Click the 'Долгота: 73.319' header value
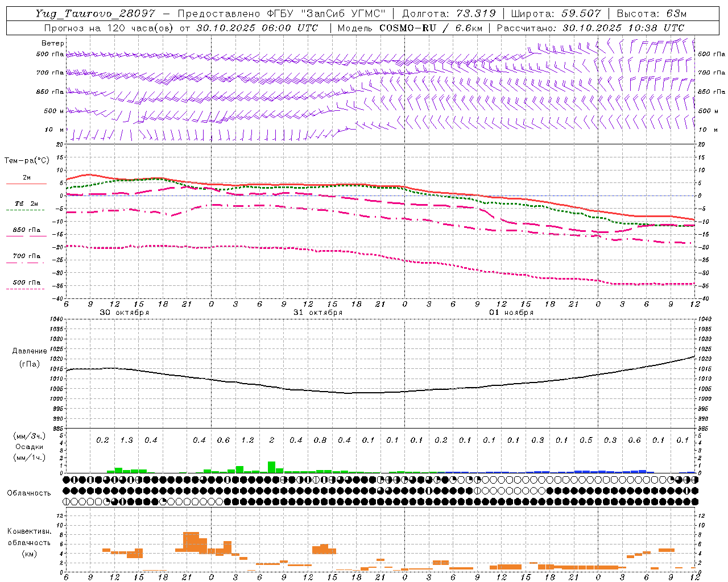The image size is (728, 582). click(x=449, y=14)
